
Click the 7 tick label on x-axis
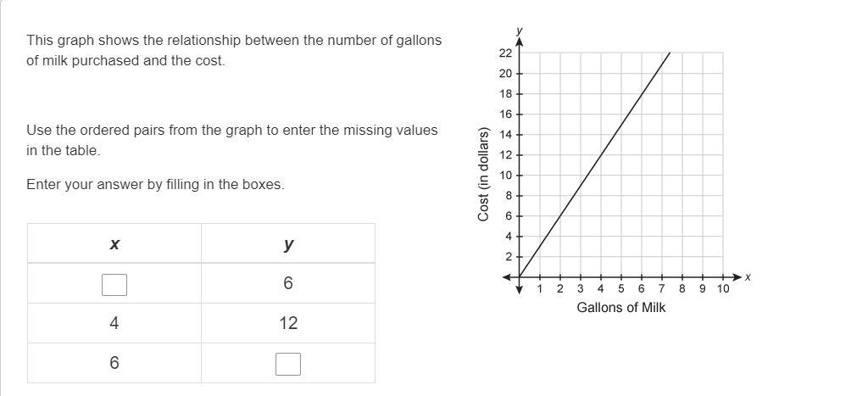pyautogui.click(x=662, y=288)
